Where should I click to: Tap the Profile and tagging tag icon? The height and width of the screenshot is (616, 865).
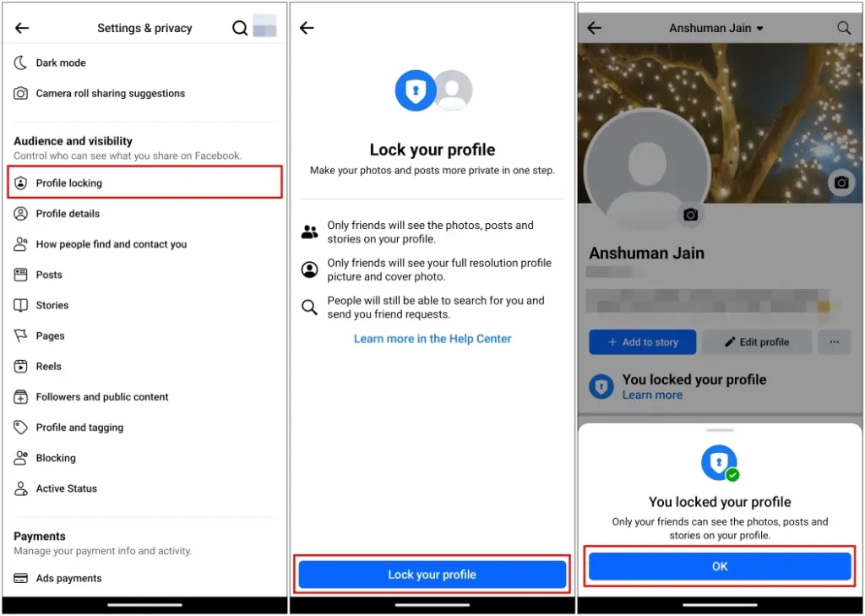click(x=20, y=428)
